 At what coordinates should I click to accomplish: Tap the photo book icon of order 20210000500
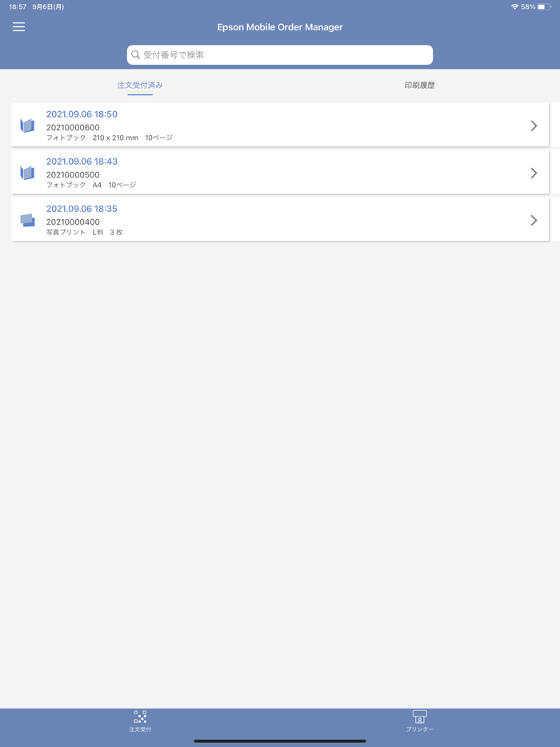click(x=26, y=172)
